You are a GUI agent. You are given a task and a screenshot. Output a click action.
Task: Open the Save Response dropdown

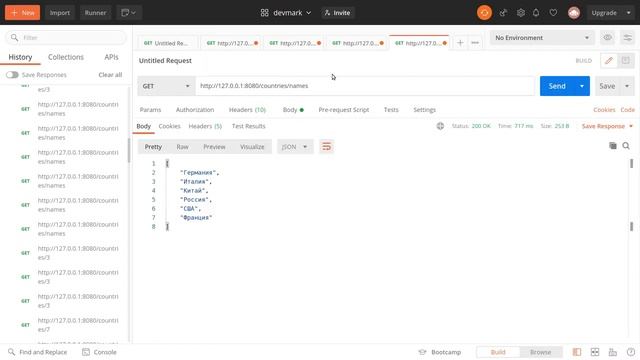[607, 126]
